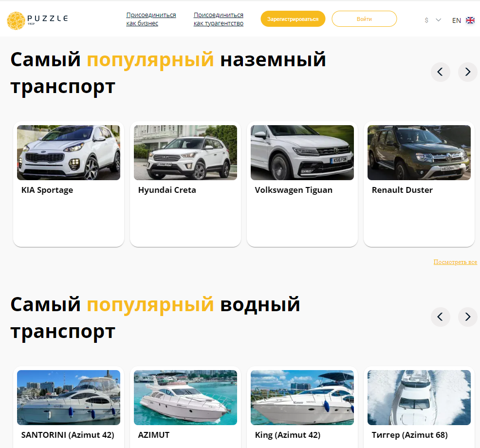Image resolution: width=480 pixels, height=448 pixels.
Task: Go to next ground transport slide
Action: click(467, 72)
